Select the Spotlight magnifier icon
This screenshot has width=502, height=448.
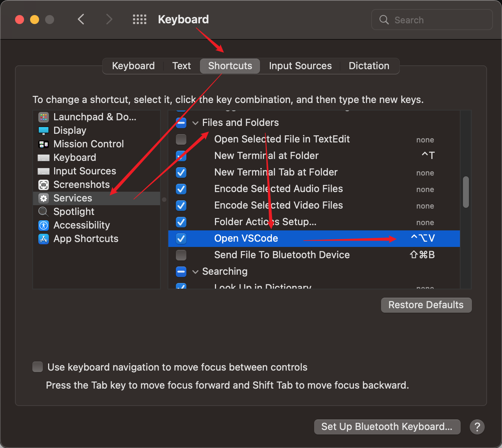[44, 212]
